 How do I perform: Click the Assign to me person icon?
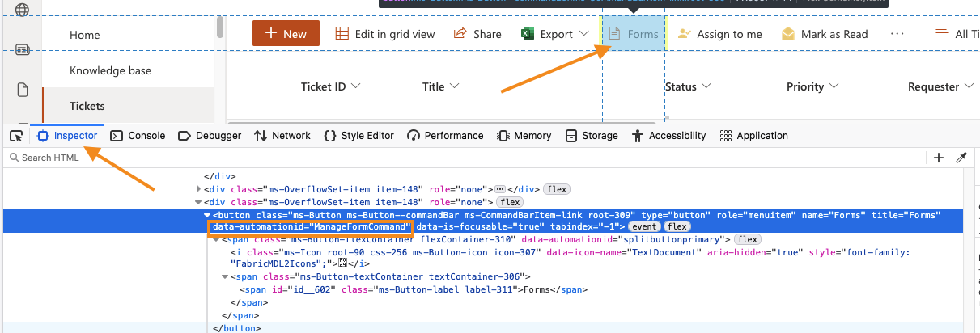685,34
